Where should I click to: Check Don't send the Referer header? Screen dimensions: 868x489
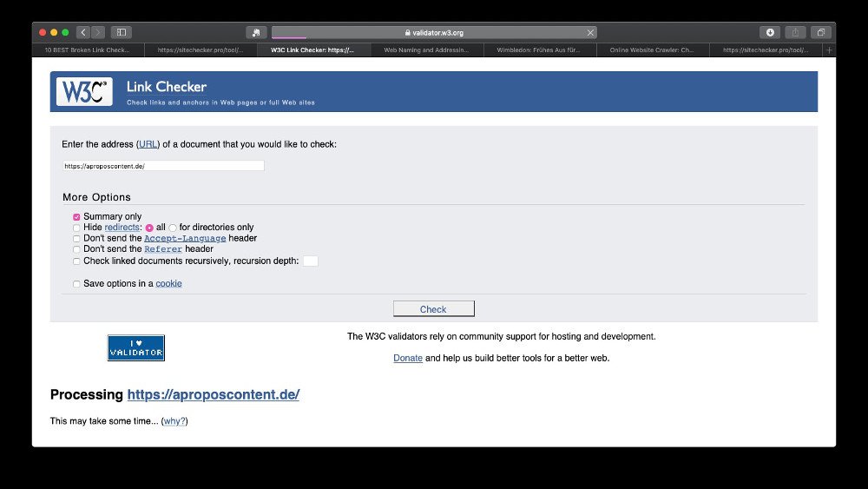pyautogui.click(x=76, y=250)
